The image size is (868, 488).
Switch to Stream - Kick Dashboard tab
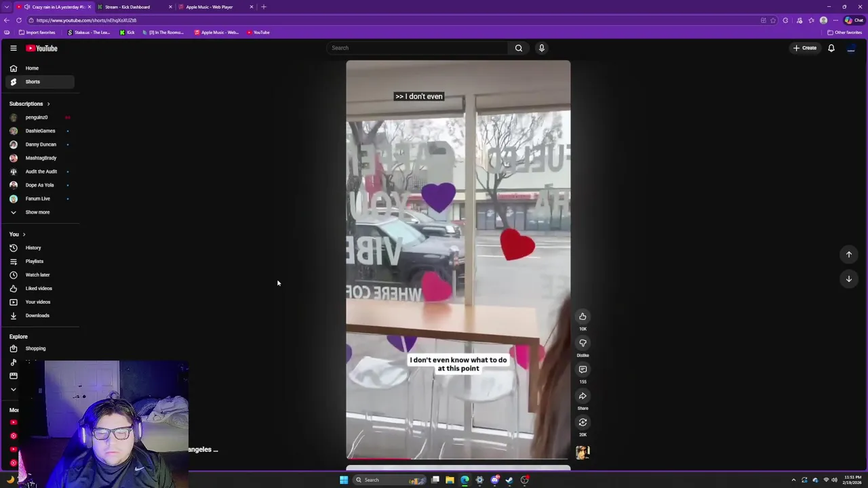134,7
